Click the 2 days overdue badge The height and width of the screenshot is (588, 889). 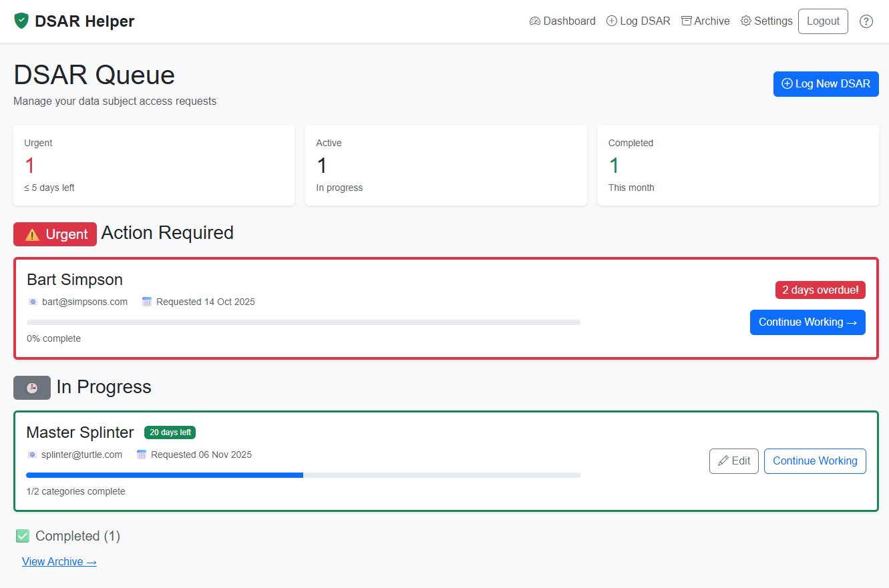[x=820, y=290]
